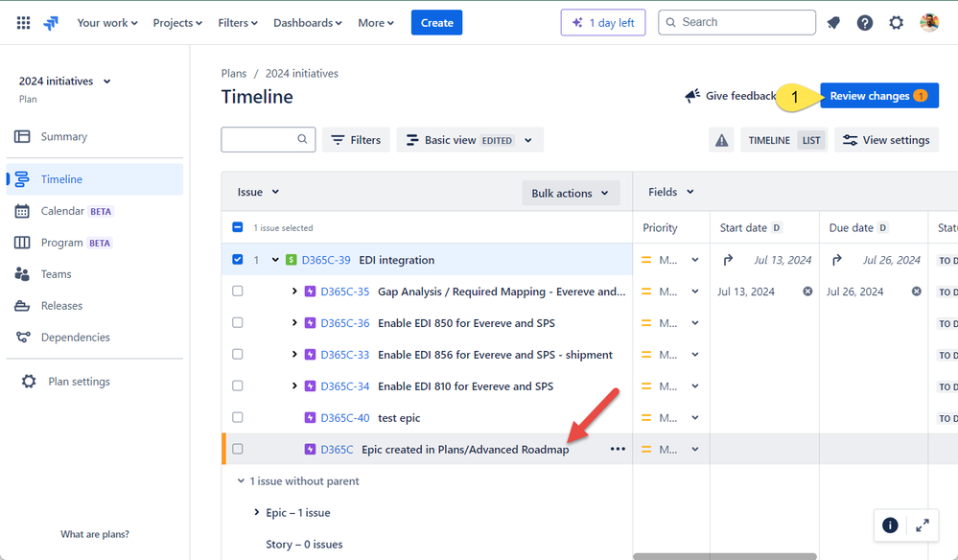
Task: Click the D365C-39 story type icon
Action: point(292,260)
